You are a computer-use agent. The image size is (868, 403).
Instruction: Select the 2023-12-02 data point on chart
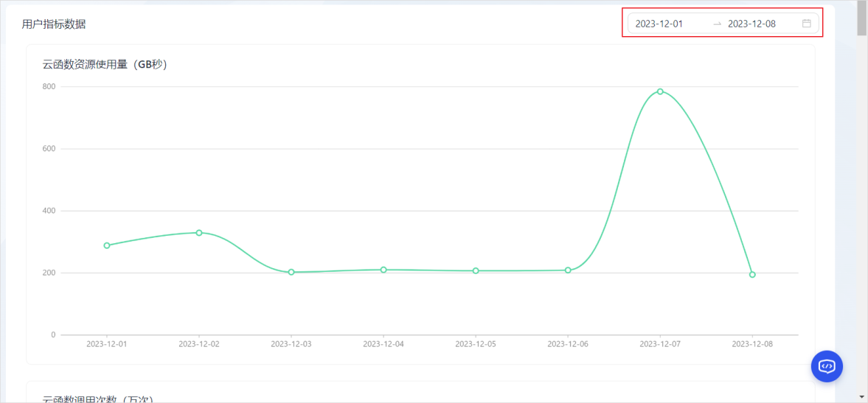(198, 233)
